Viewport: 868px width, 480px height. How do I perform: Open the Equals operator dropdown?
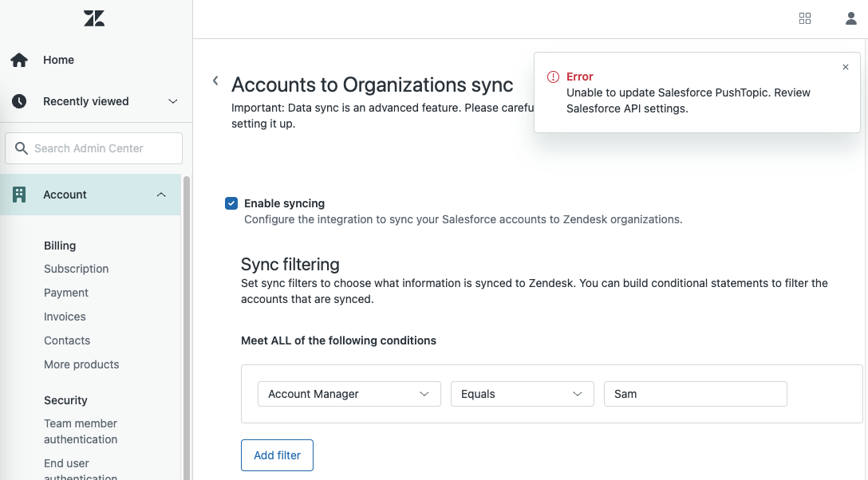[x=522, y=394]
